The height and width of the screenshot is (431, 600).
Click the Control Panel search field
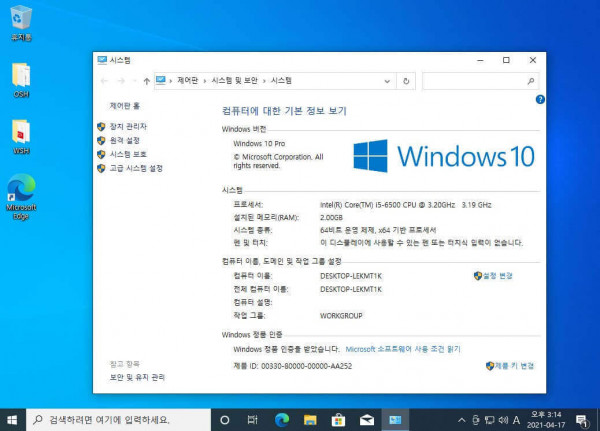(x=481, y=81)
